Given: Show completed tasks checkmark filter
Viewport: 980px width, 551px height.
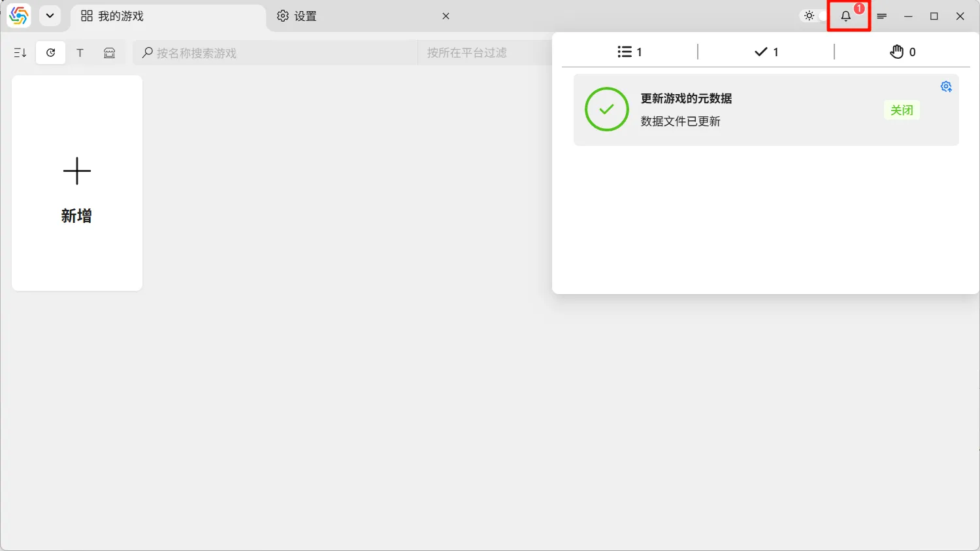Looking at the screenshot, I should coord(766,52).
